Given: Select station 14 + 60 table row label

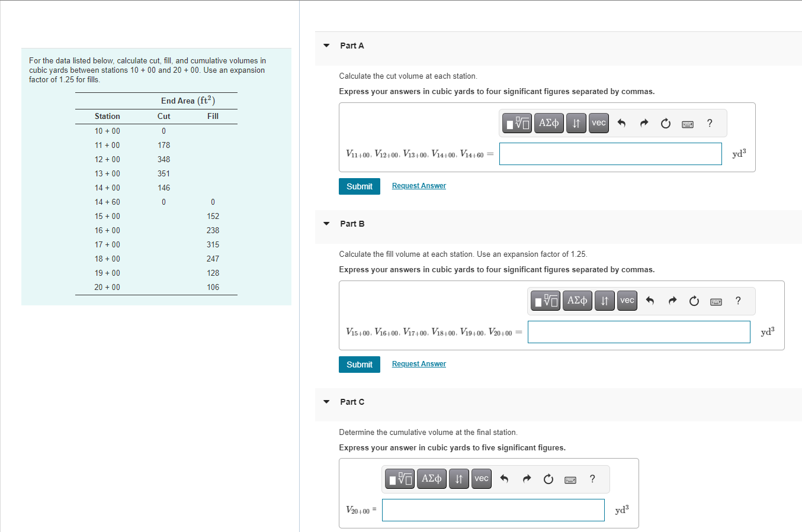Looking at the screenshot, I should point(107,202).
